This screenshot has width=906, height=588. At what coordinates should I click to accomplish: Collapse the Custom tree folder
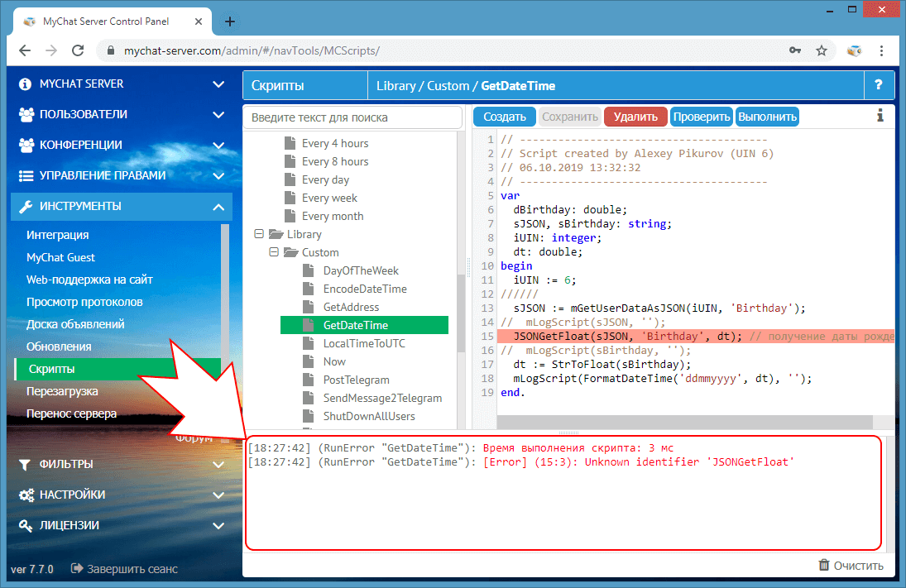click(273, 252)
